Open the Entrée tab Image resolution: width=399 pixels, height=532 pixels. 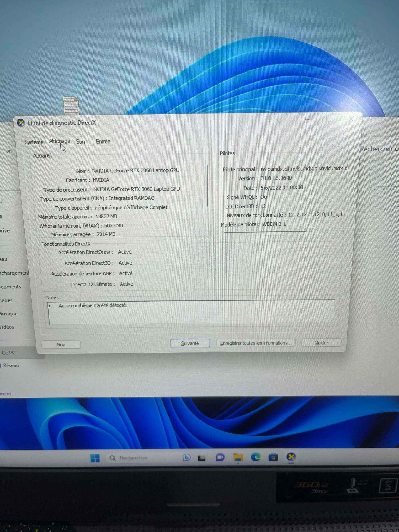(103, 142)
